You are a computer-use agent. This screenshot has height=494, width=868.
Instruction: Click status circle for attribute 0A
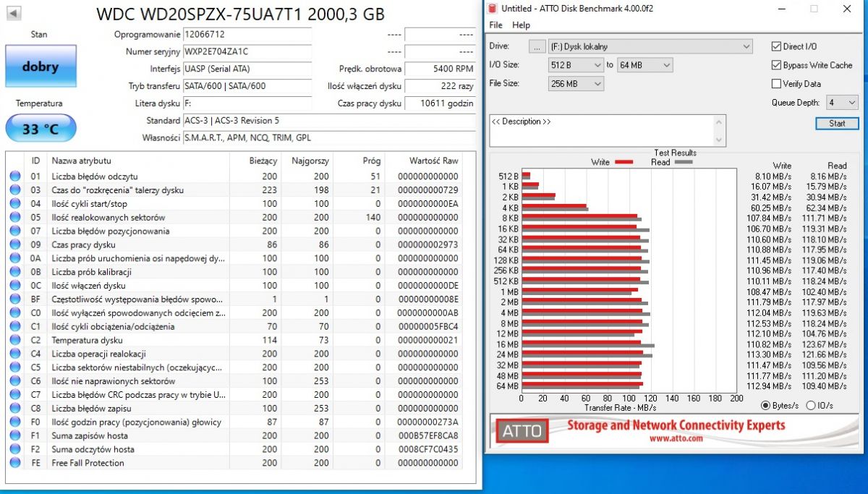[x=15, y=258]
